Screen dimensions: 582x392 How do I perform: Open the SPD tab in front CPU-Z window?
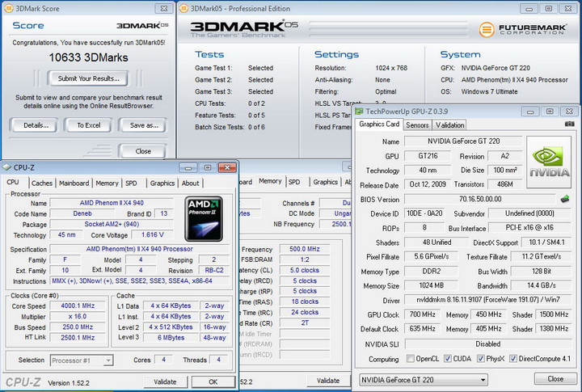tap(131, 183)
